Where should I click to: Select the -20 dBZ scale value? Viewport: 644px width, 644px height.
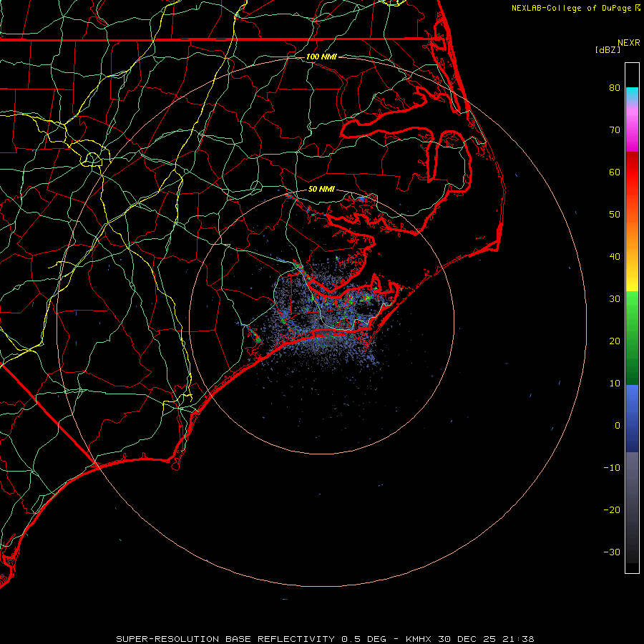coord(612,509)
